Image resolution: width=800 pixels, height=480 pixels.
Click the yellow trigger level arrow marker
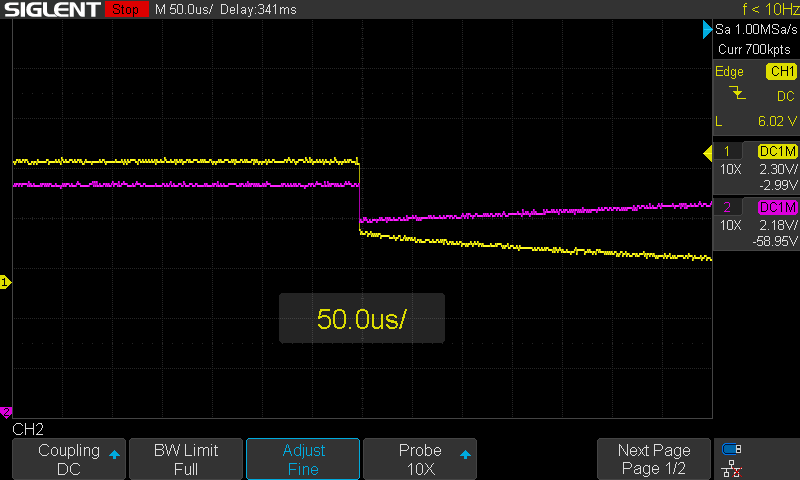[708, 154]
